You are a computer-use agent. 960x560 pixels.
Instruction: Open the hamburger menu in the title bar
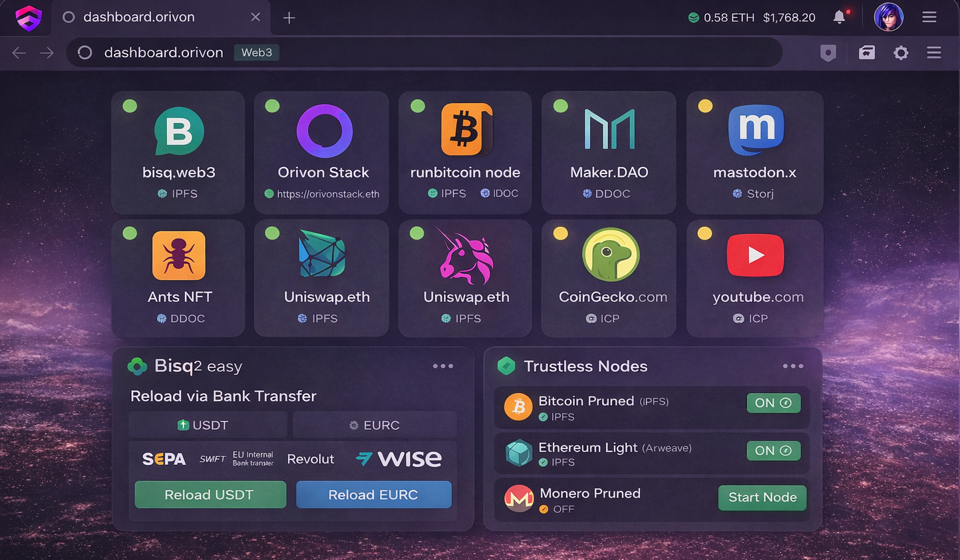coord(929,17)
